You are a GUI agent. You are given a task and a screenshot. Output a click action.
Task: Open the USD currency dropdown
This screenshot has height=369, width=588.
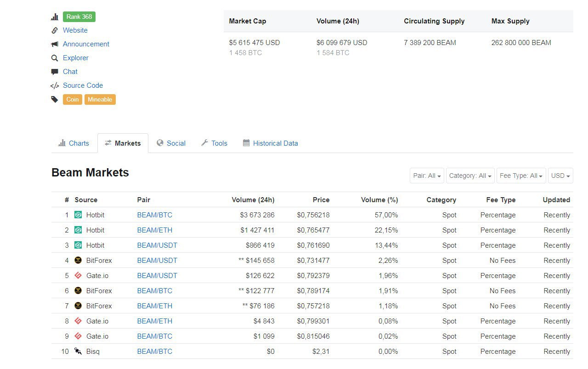tap(560, 176)
